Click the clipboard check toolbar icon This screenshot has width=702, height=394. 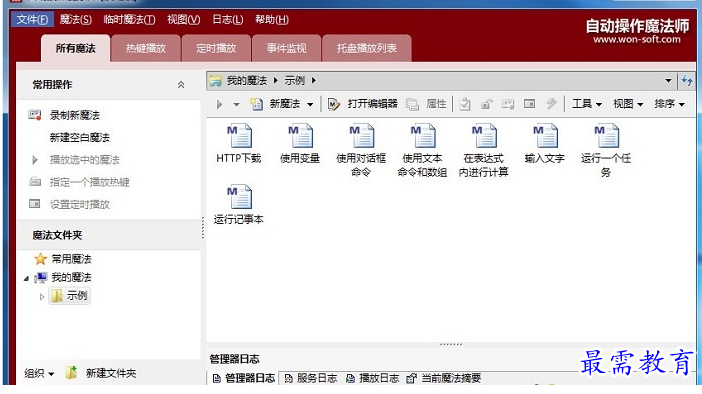click(465, 104)
